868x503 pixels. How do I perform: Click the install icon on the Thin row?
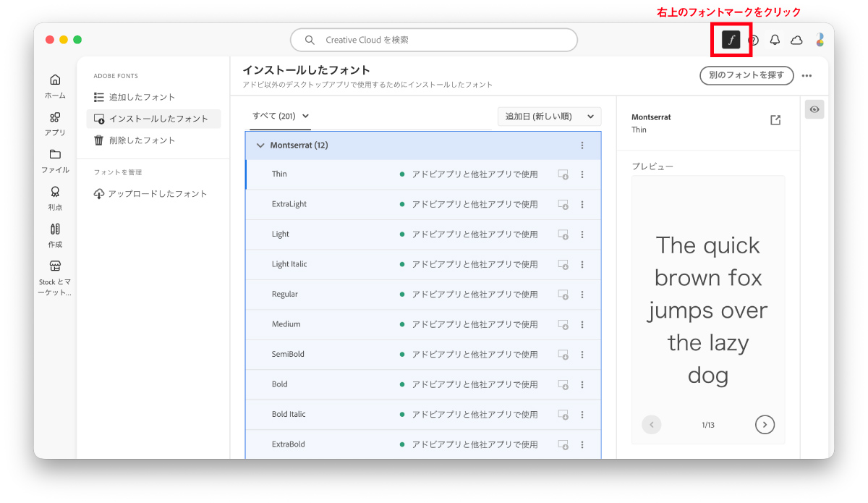point(563,174)
